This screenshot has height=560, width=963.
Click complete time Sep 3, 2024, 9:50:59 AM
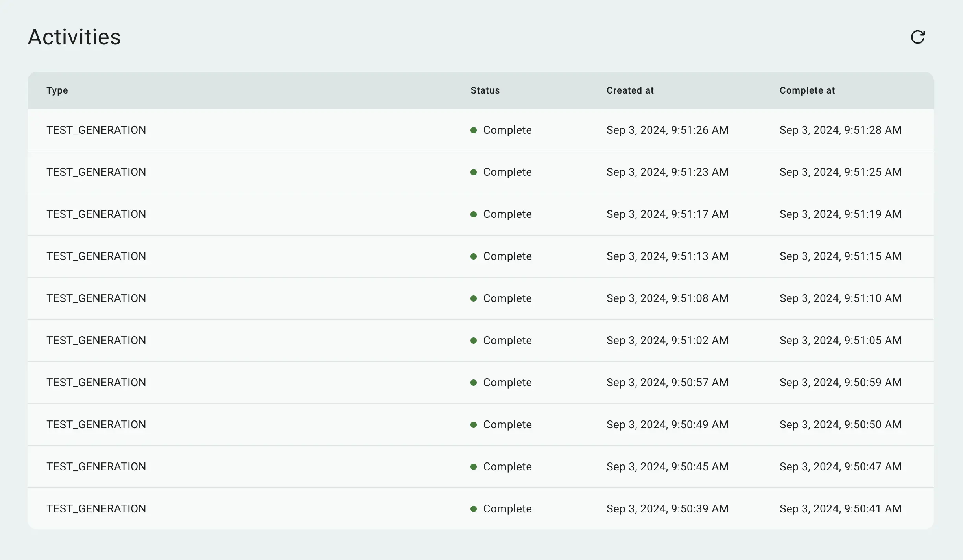coord(841,383)
